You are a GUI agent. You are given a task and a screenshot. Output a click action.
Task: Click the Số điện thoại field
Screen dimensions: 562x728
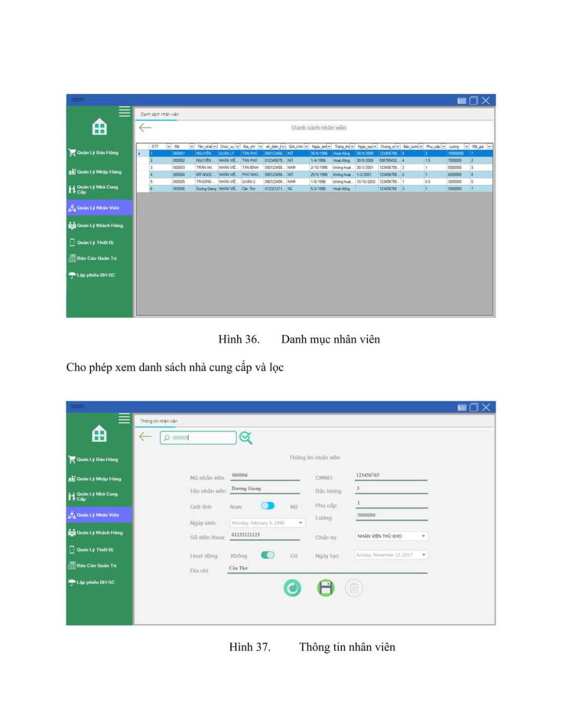point(265,536)
